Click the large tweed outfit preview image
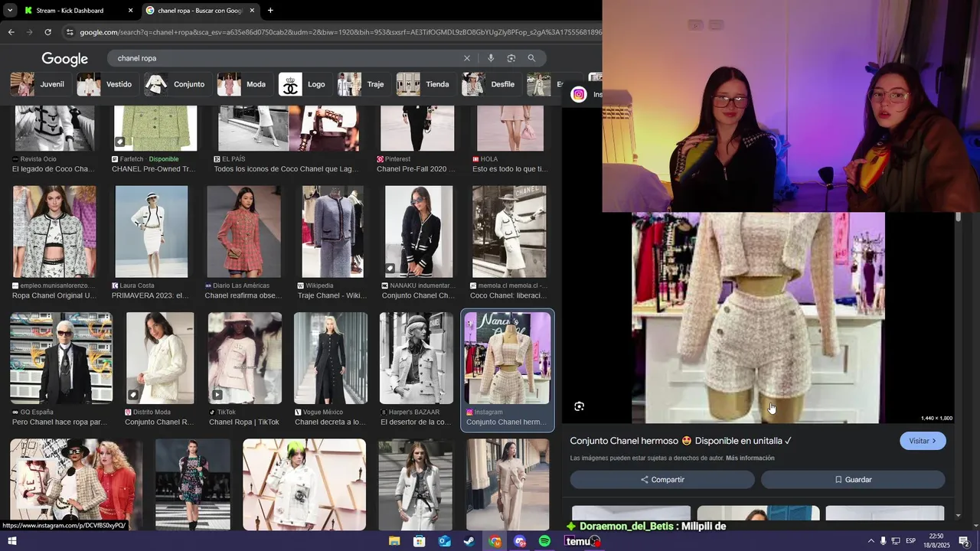Screen dimensions: 980x551 click(x=758, y=318)
